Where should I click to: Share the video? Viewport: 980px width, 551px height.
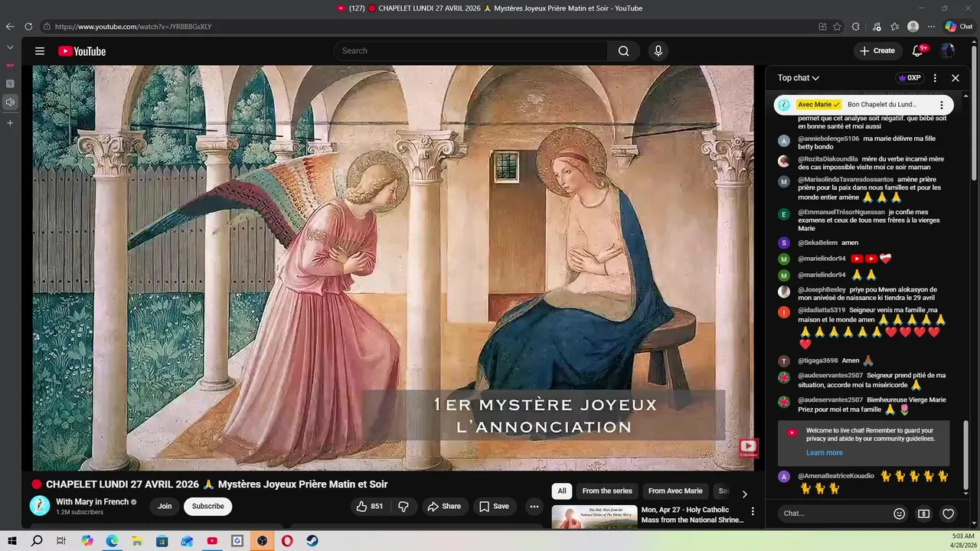pos(444,507)
